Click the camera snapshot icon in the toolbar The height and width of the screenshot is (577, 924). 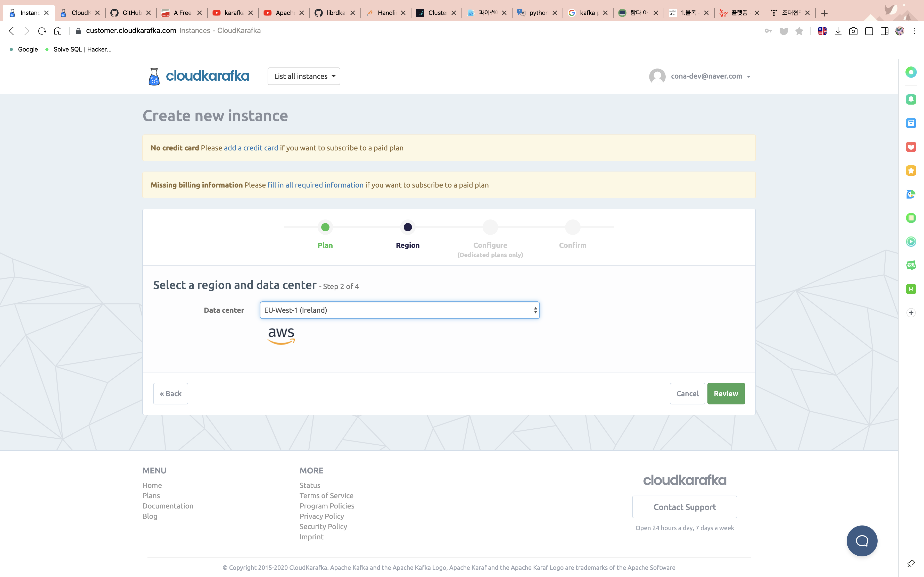point(853,31)
